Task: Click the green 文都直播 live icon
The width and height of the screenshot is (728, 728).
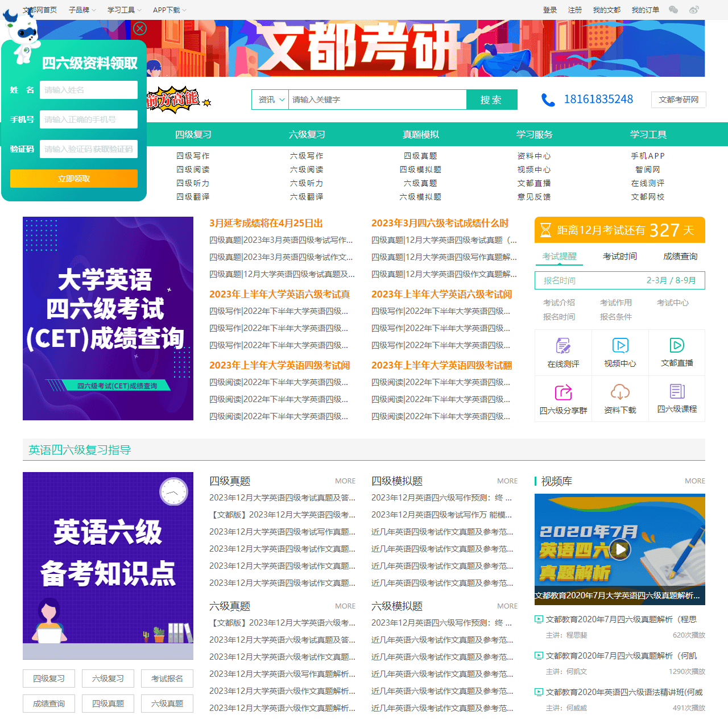Action: (x=677, y=345)
